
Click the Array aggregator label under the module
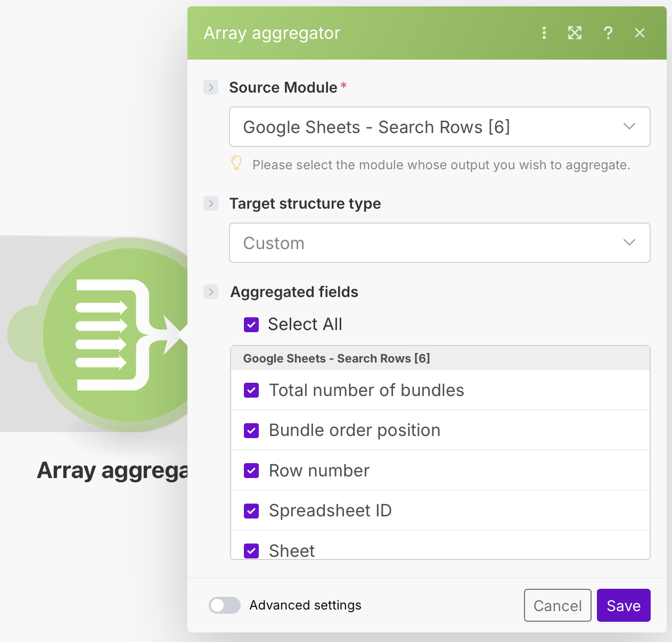(112, 471)
